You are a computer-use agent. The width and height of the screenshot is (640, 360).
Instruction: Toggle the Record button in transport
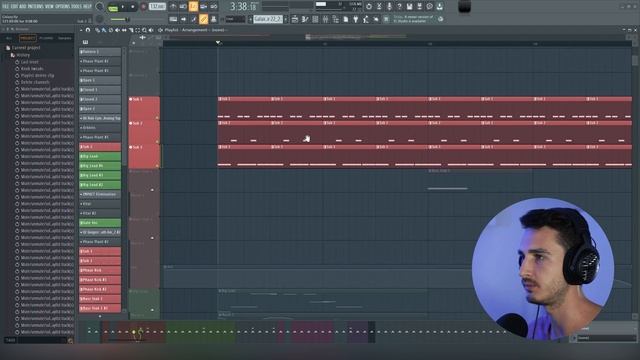coord(144,7)
